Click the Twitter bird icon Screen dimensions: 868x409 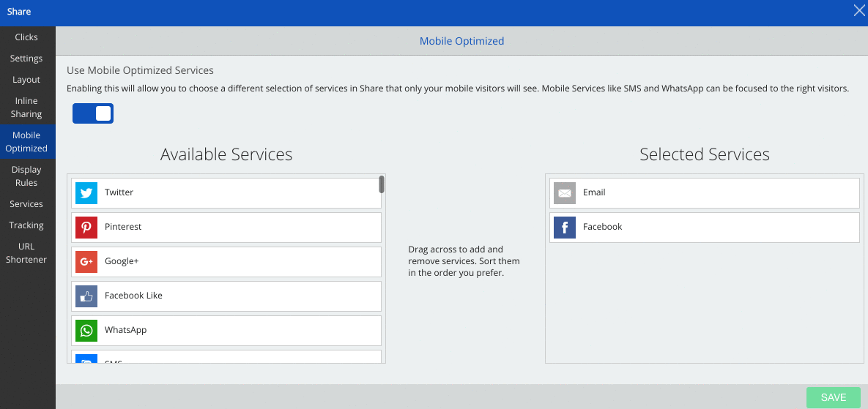(86, 193)
